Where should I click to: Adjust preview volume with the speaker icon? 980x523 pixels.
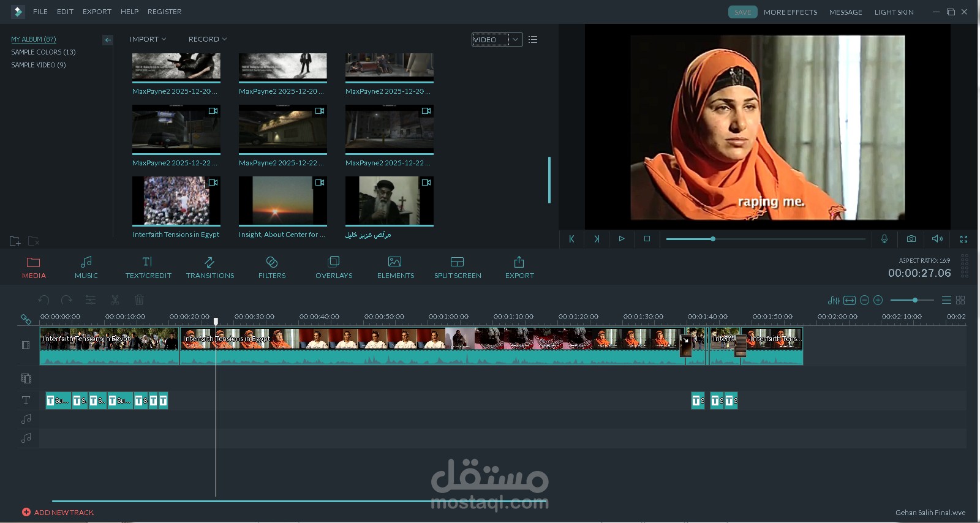pyautogui.click(x=937, y=239)
